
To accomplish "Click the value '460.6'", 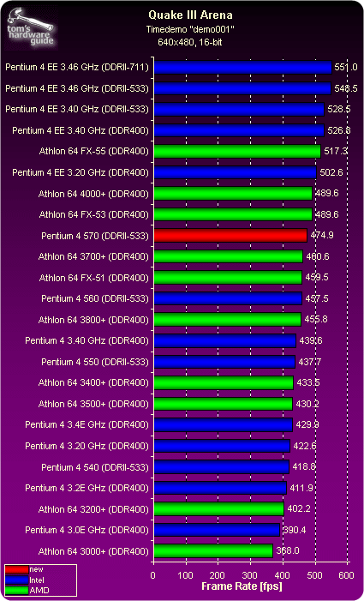I will (x=317, y=257).
